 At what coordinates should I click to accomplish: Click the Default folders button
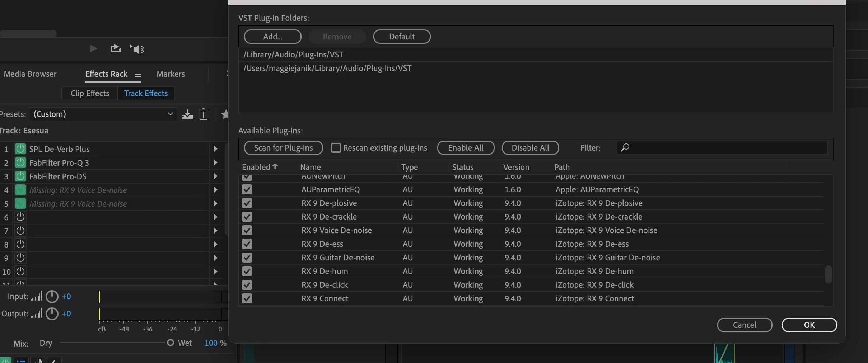click(402, 37)
